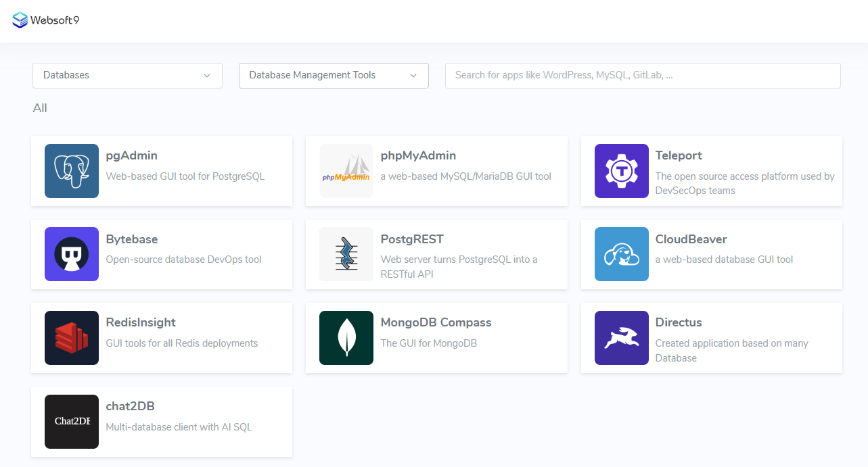This screenshot has width=868, height=467.
Task: Select the All filter label
Action: (40, 108)
